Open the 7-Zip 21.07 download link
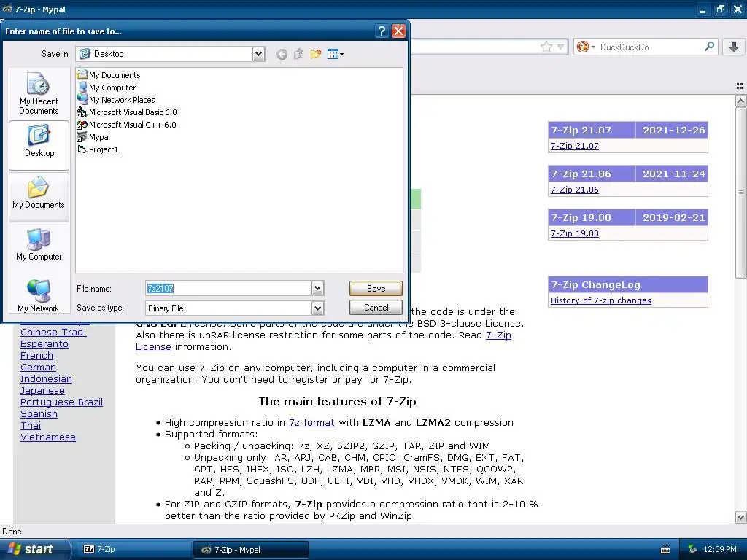Screen dimensions: 747x560 tap(575, 146)
